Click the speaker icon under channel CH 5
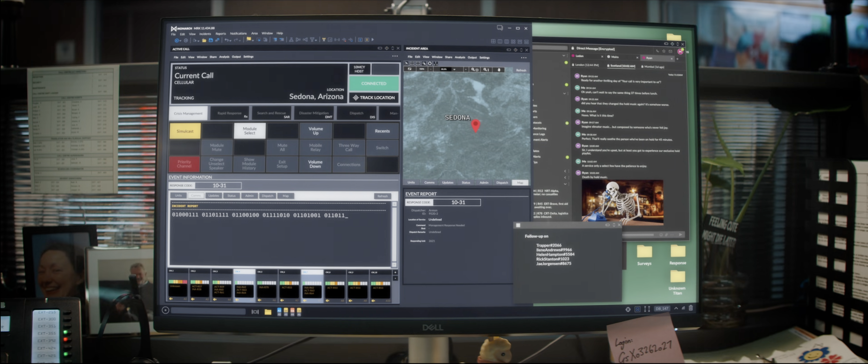This screenshot has width=868, height=364. tap(260, 300)
